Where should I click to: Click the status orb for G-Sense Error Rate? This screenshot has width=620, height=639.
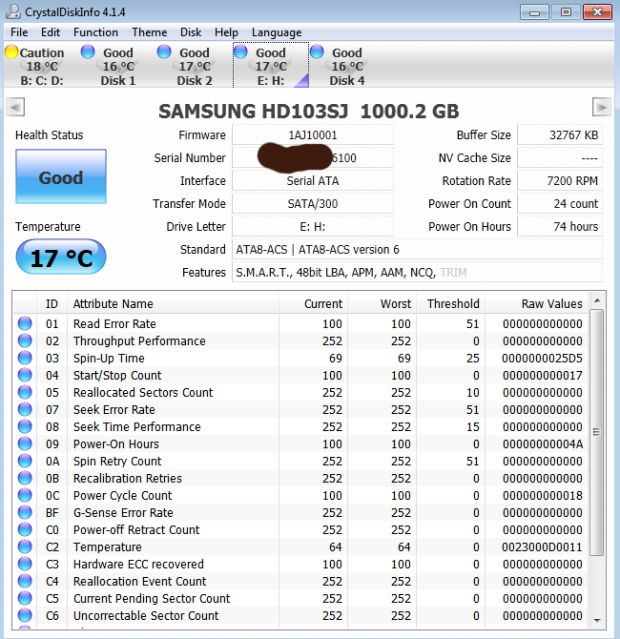(25, 512)
